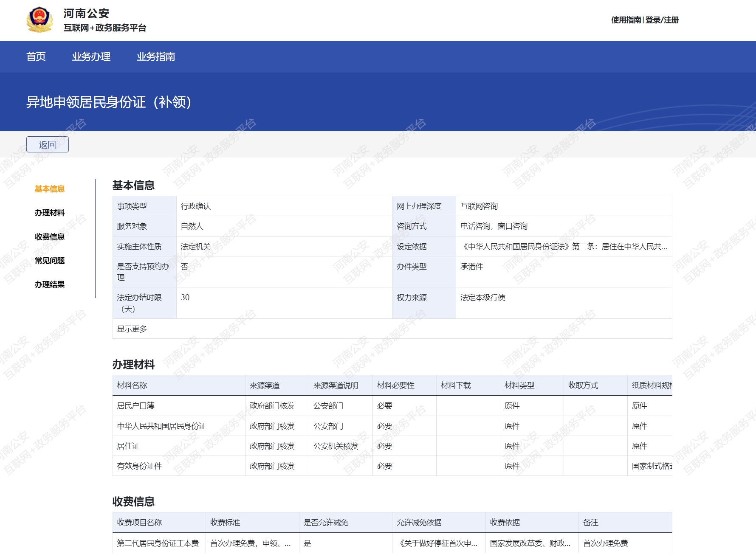Open the 业务办理 menu item
The image size is (756, 557).
pos(91,56)
